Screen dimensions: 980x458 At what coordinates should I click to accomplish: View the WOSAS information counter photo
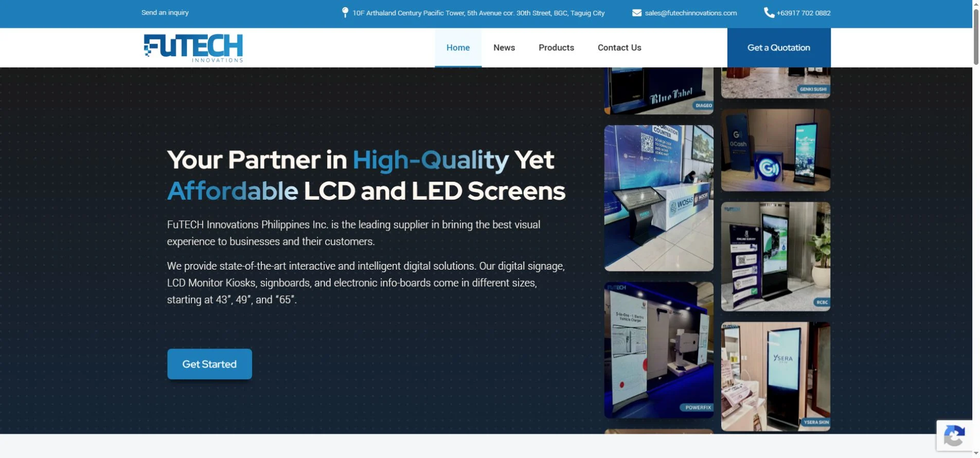pyautogui.click(x=659, y=198)
